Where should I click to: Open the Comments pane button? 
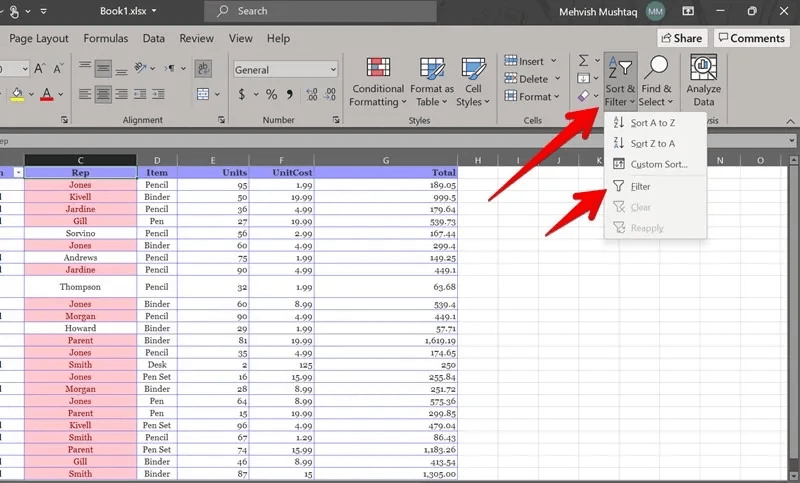[750, 38]
